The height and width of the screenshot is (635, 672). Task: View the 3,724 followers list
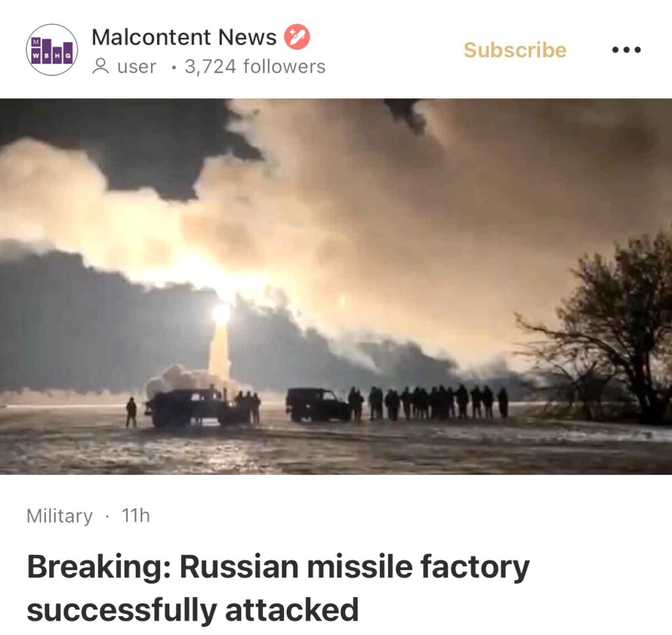(255, 66)
